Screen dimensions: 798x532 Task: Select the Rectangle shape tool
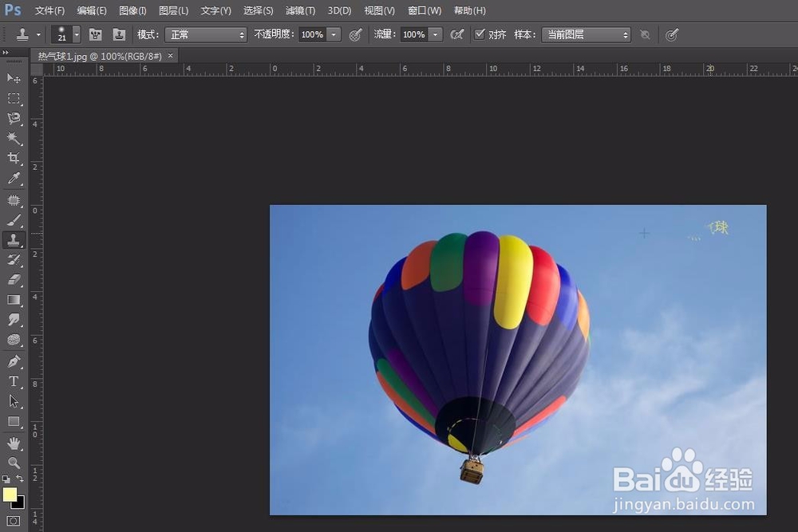tap(14, 422)
